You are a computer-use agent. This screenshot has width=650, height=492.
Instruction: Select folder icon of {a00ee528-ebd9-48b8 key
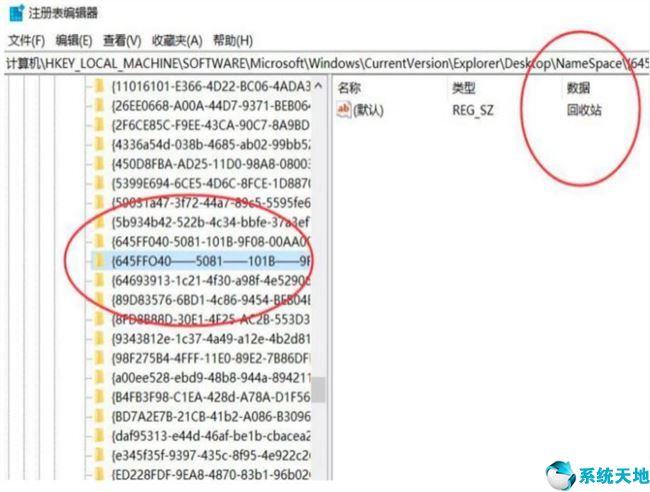pos(99,378)
